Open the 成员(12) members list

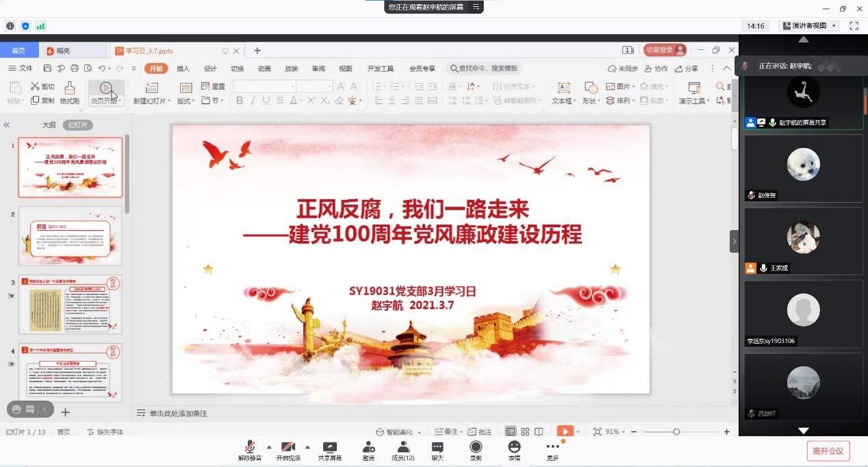pos(403,449)
